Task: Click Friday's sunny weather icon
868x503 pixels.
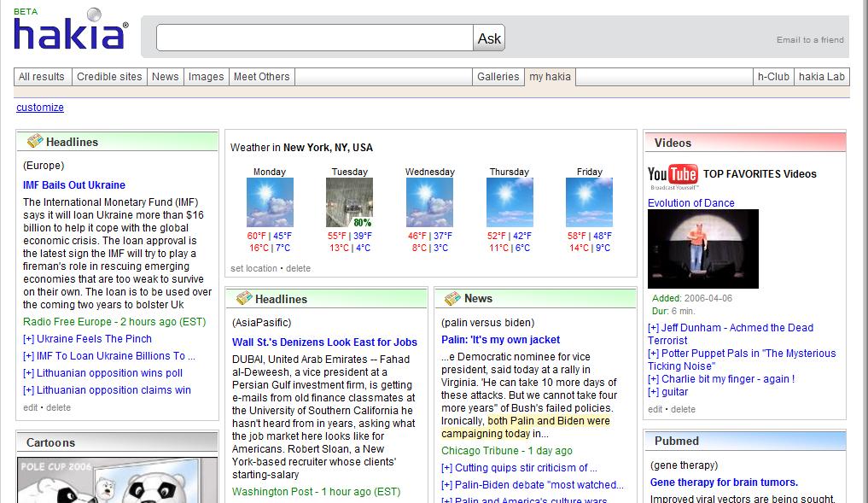Action: 589,202
